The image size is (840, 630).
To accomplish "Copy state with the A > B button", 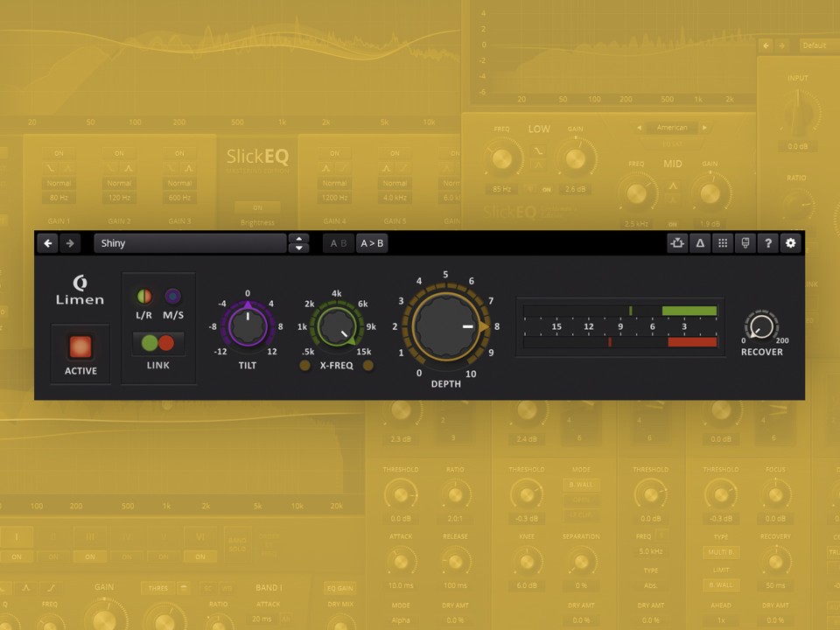I will pos(372,243).
